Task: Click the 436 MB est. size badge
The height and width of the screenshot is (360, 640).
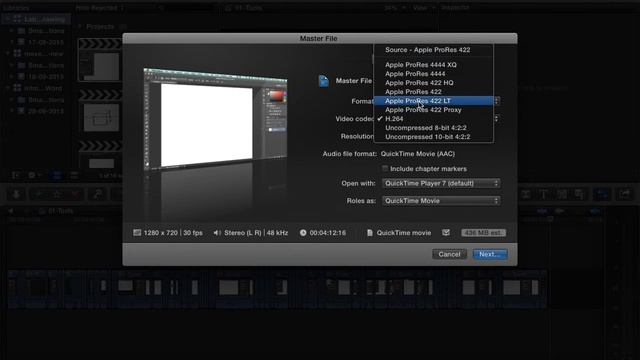Action: [x=484, y=233]
